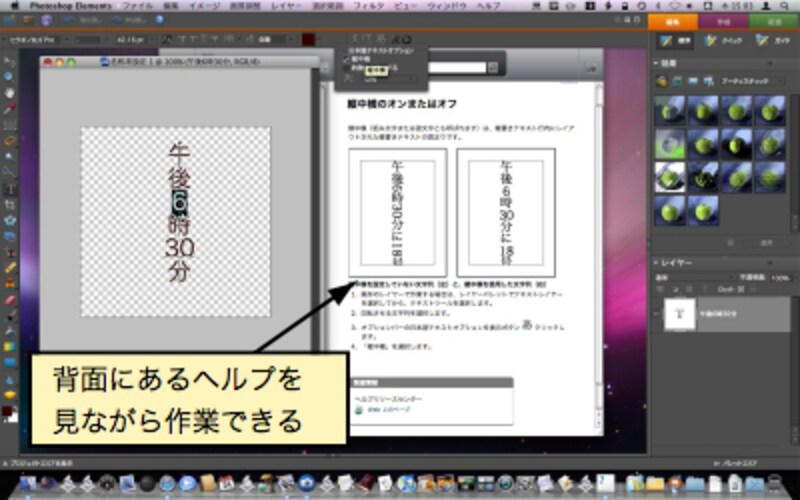
Task: Uncheck the 縦中横 option in the popup
Action: (347, 60)
